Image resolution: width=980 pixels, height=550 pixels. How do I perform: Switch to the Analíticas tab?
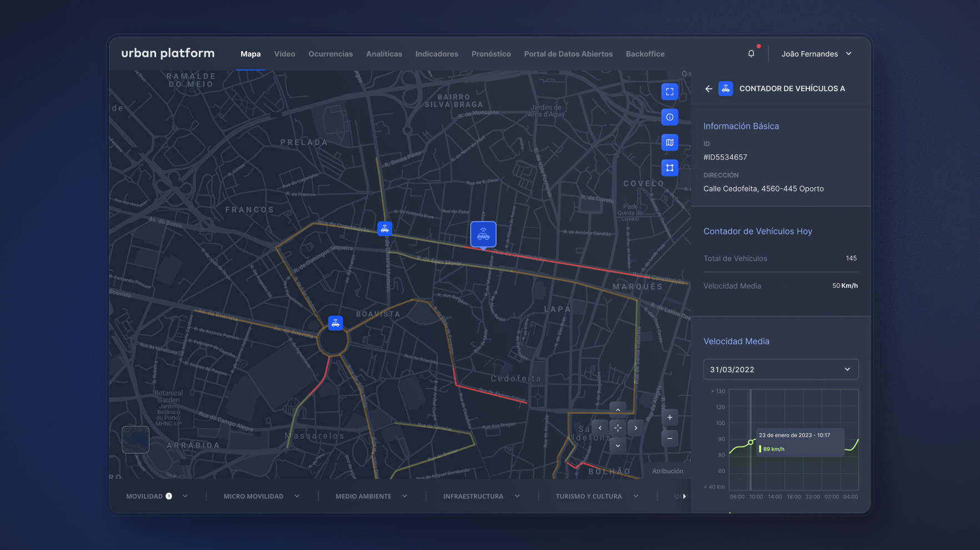pos(384,54)
